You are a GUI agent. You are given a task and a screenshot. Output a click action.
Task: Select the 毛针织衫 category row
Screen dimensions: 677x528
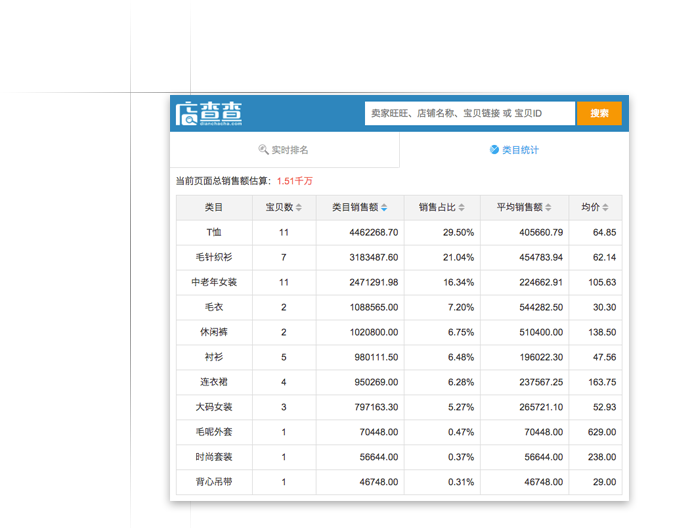point(214,257)
